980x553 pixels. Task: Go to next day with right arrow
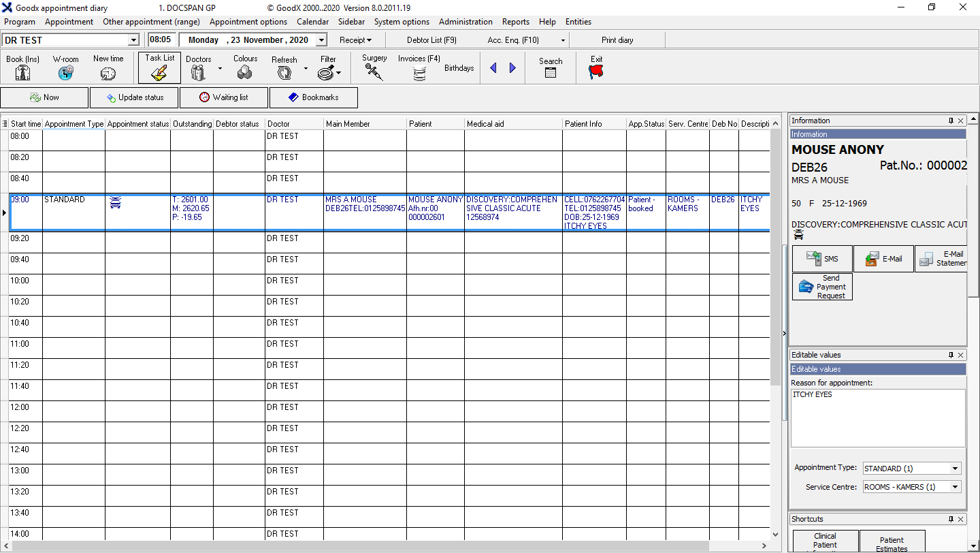pos(512,68)
